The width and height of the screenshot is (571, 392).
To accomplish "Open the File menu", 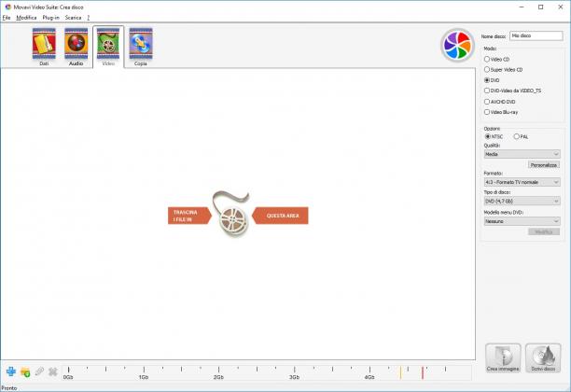I will coord(7,18).
